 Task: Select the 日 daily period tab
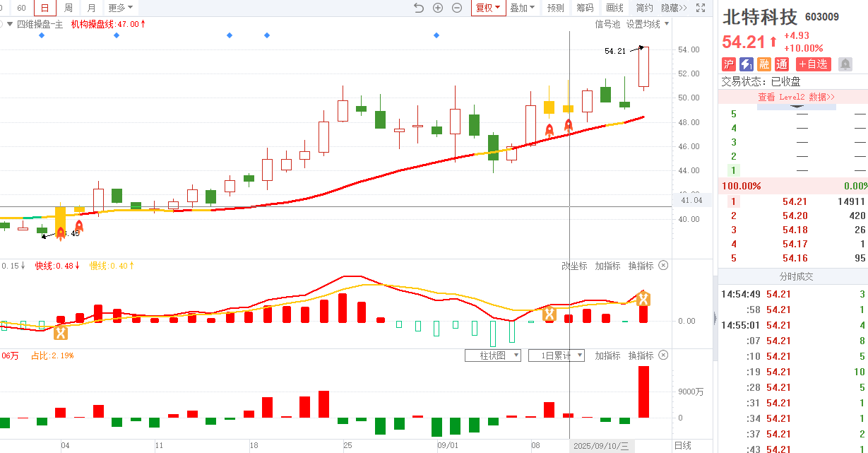click(x=45, y=8)
